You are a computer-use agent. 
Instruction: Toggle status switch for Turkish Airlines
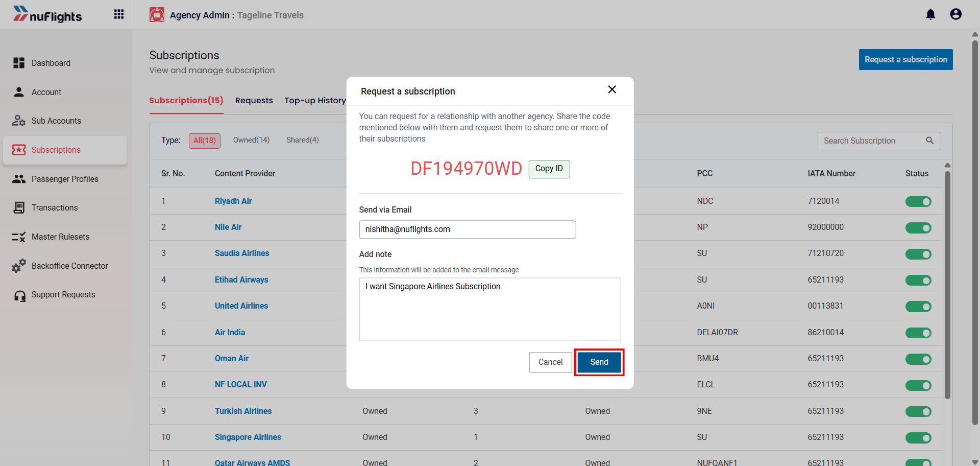coord(918,411)
